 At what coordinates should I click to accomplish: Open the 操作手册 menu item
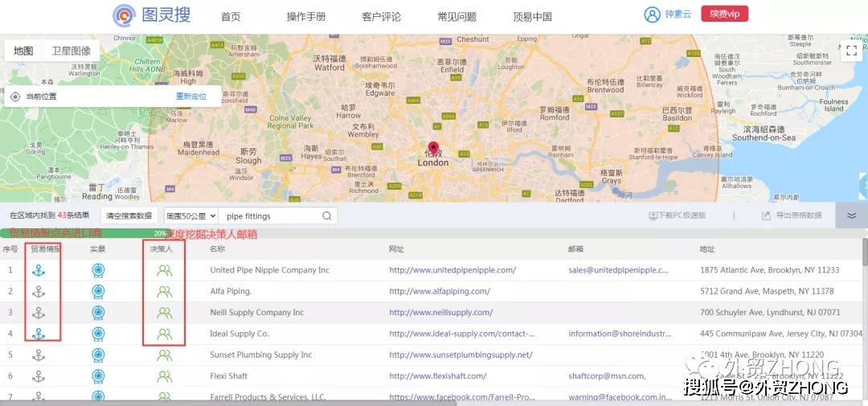click(306, 17)
